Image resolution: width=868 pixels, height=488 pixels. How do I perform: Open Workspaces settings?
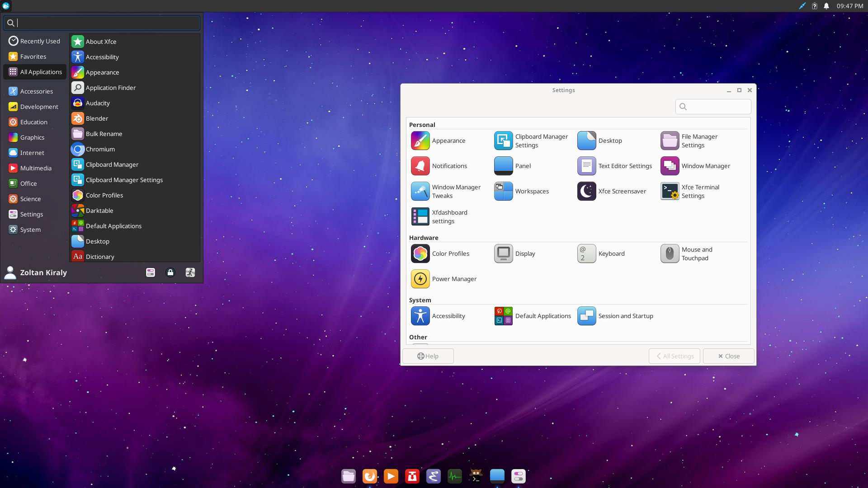tap(522, 192)
